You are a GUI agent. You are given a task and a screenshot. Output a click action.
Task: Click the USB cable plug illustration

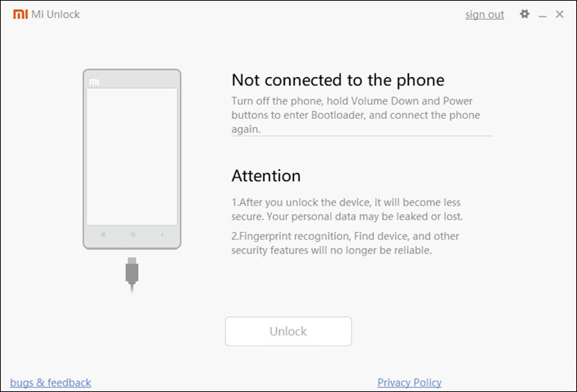click(132, 275)
